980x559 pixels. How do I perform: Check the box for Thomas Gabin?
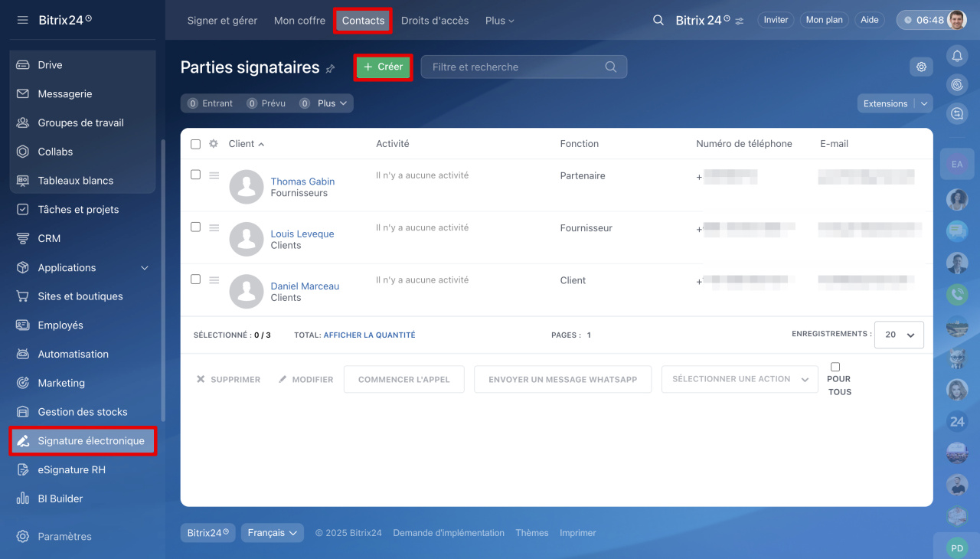click(x=195, y=175)
